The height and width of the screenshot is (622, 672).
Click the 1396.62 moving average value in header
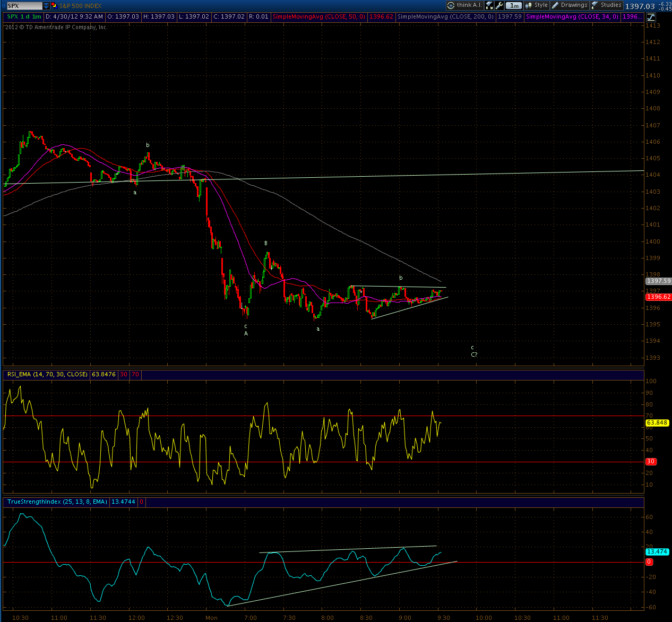(x=381, y=16)
